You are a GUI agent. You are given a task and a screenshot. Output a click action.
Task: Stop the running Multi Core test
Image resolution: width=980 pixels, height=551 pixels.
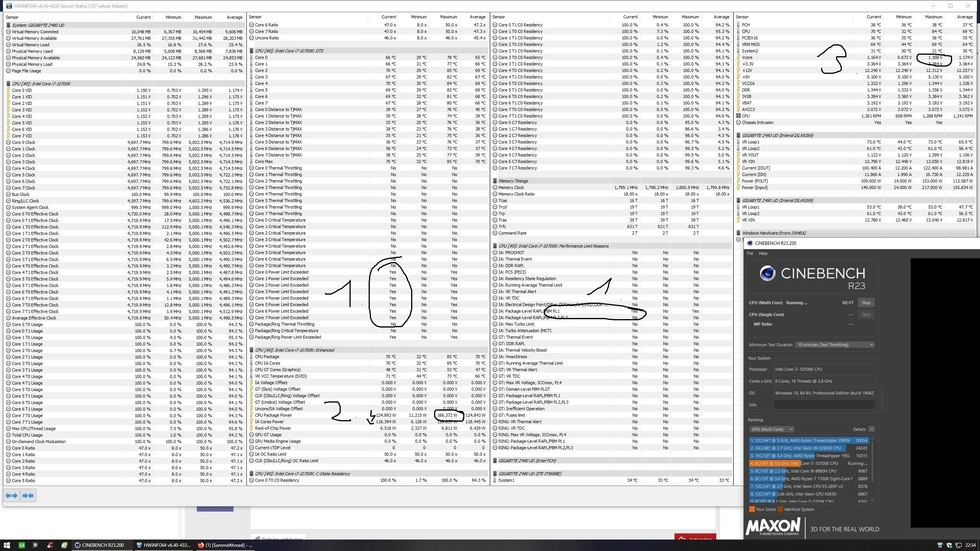866,303
